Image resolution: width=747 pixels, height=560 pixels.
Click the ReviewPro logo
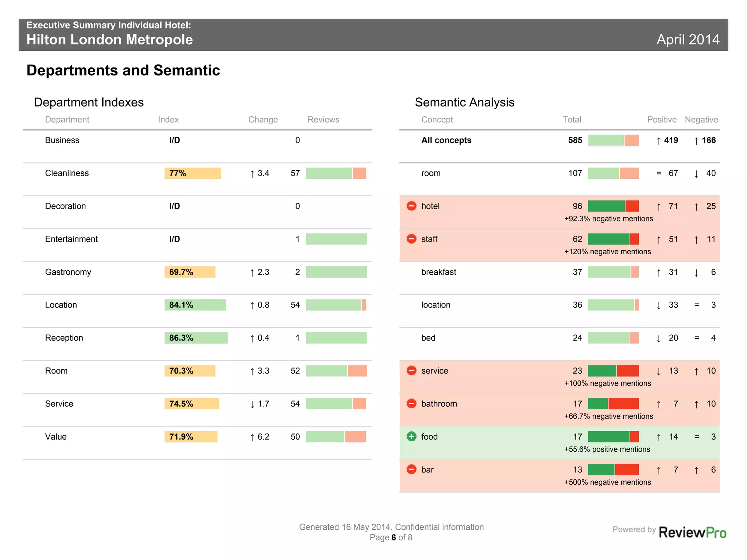coord(692,532)
